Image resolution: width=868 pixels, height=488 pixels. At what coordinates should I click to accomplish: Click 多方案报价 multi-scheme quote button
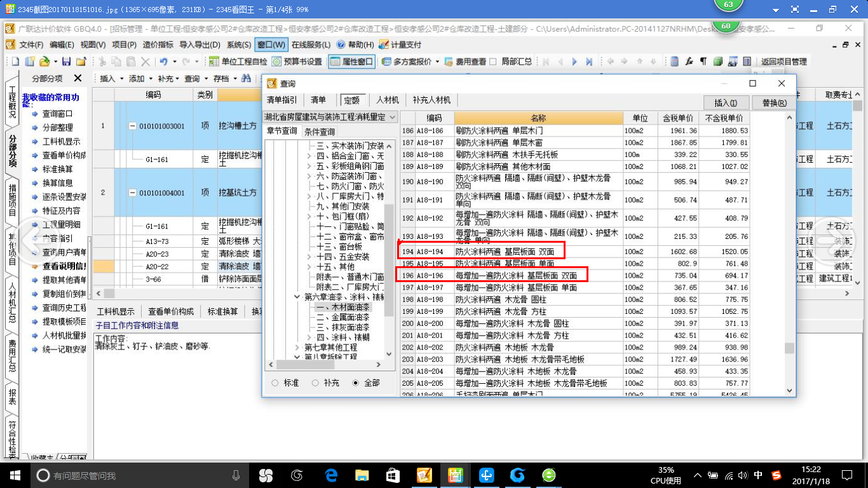click(x=406, y=62)
